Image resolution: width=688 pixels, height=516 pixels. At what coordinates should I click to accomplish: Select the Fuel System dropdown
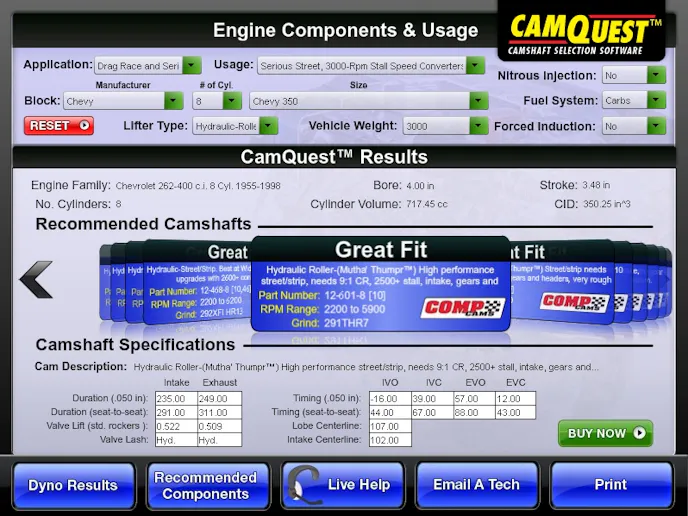pos(634,100)
